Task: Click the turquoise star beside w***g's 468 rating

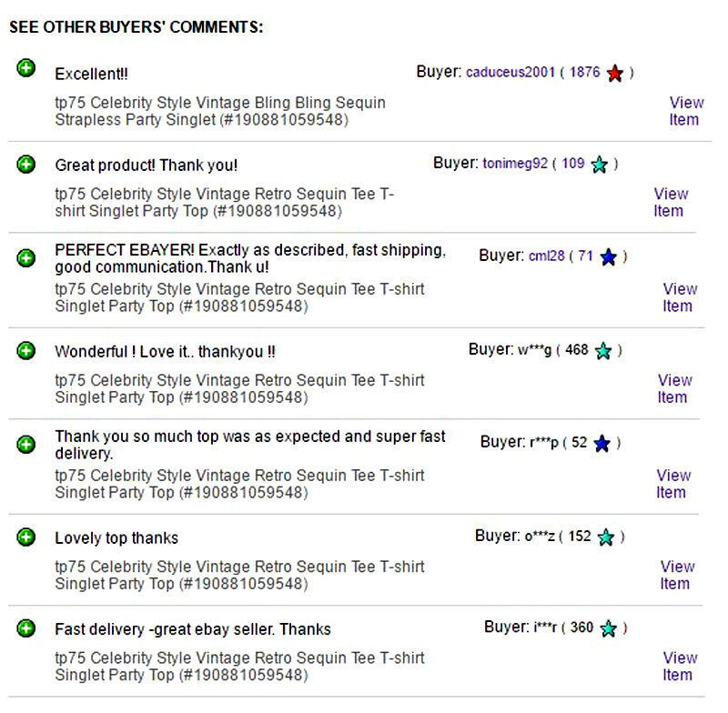Action: click(x=603, y=351)
